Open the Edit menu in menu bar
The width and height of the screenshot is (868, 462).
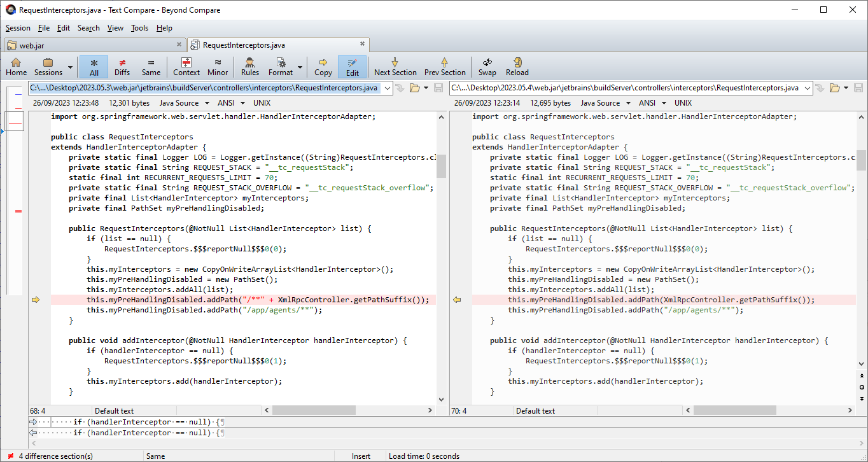[64, 28]
